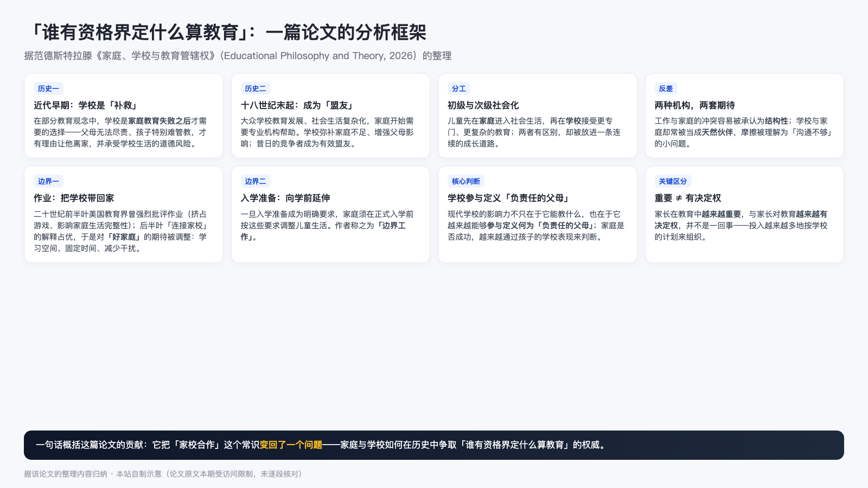Click highlighted phrase 变回了一个问题
This screenshot has width=868, height=488.
tap(291, 445)
